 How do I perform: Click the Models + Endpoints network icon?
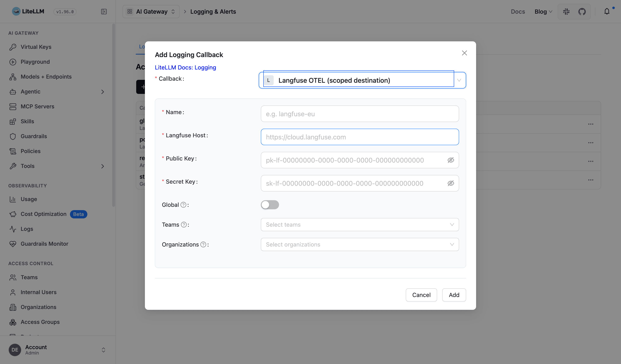pos(13,77)
